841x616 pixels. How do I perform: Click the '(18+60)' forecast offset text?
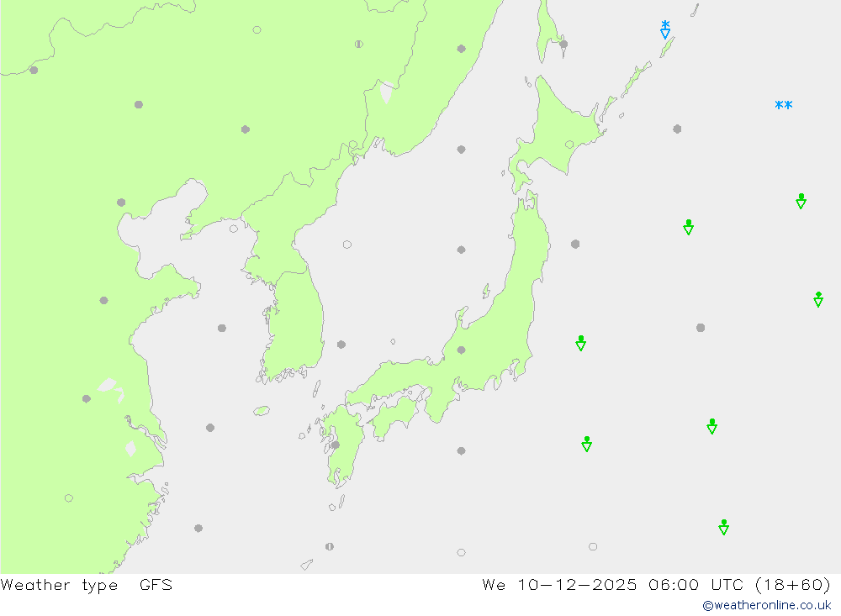click(793, 584)
